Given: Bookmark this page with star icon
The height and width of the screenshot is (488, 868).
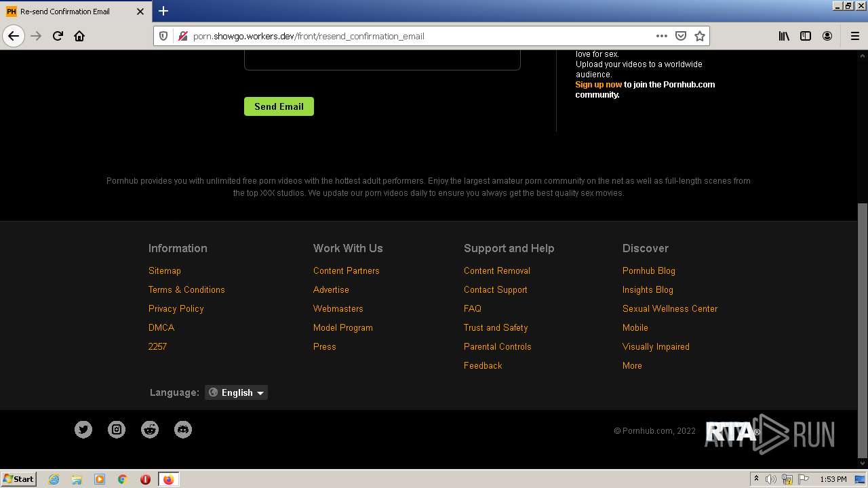Looking at the screenshot, I should pyautogui.click(x=700, y=36).
